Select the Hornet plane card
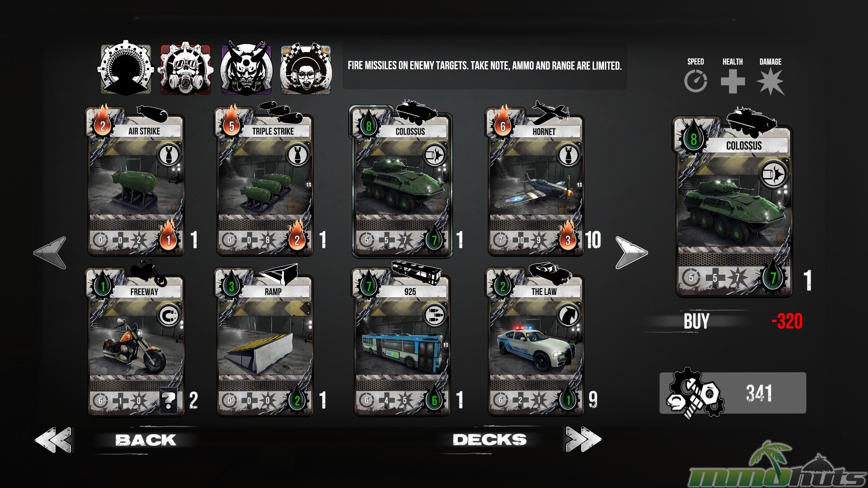This screenshot has width=868, height=488. [536, 181]
